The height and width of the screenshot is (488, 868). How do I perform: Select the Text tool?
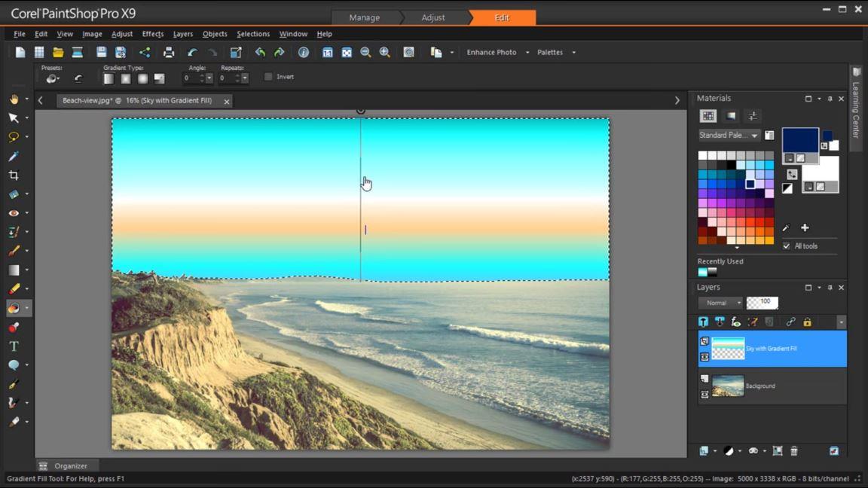click(x=14, y=346)
